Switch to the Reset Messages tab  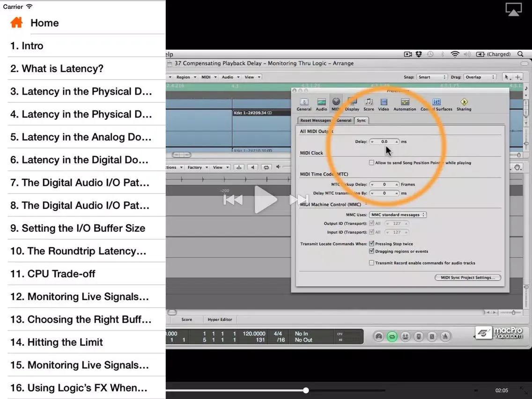click(x=315, y=120)
